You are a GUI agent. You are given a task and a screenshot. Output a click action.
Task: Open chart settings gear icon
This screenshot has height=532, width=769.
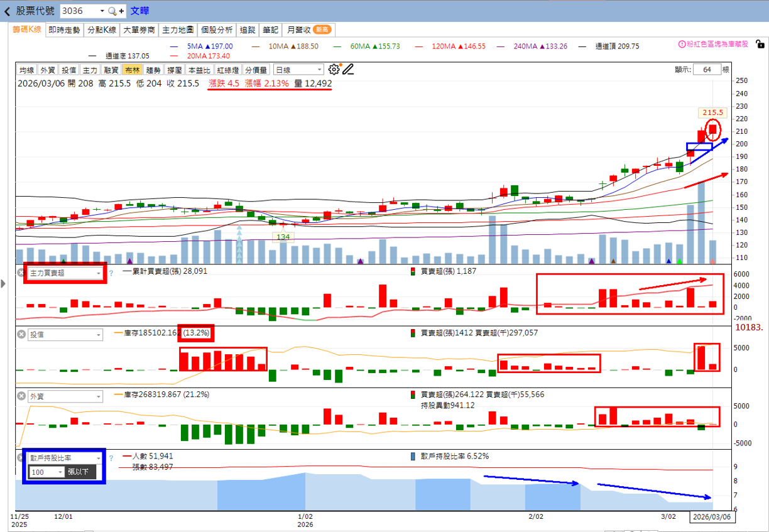pyautogui.click(x=334, y=69)
